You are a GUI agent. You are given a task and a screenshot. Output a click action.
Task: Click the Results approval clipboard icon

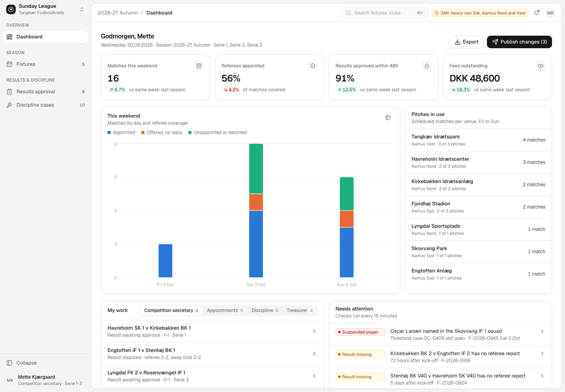[x=9, y=92]
